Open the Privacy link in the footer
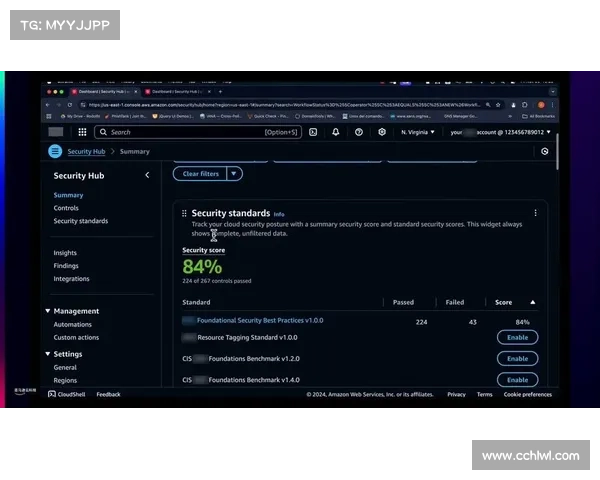Viewport: 600px width, 480px height. point(456,394)
